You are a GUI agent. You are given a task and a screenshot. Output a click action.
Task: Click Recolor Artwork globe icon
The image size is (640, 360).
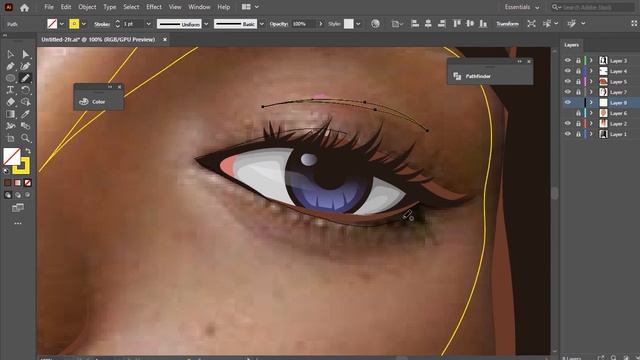pos(375,24)
